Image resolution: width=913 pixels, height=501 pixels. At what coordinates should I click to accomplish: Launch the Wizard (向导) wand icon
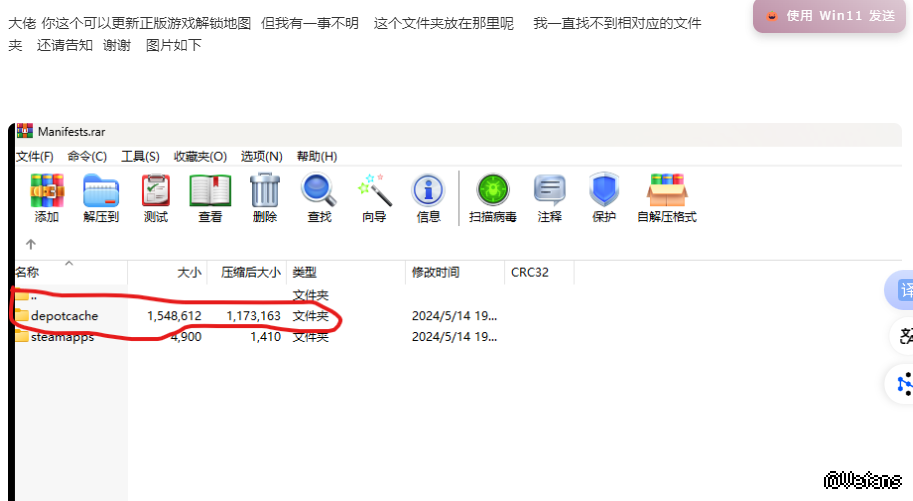[x=374, y=190]
